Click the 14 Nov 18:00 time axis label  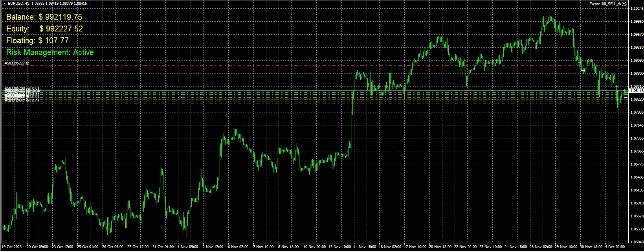(x=365, y=247)
